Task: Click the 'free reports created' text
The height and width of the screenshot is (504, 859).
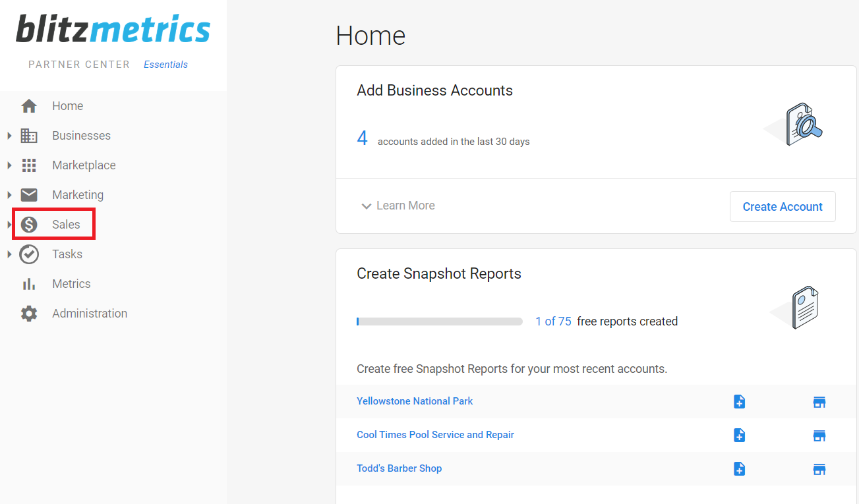Action: [627, 322]
